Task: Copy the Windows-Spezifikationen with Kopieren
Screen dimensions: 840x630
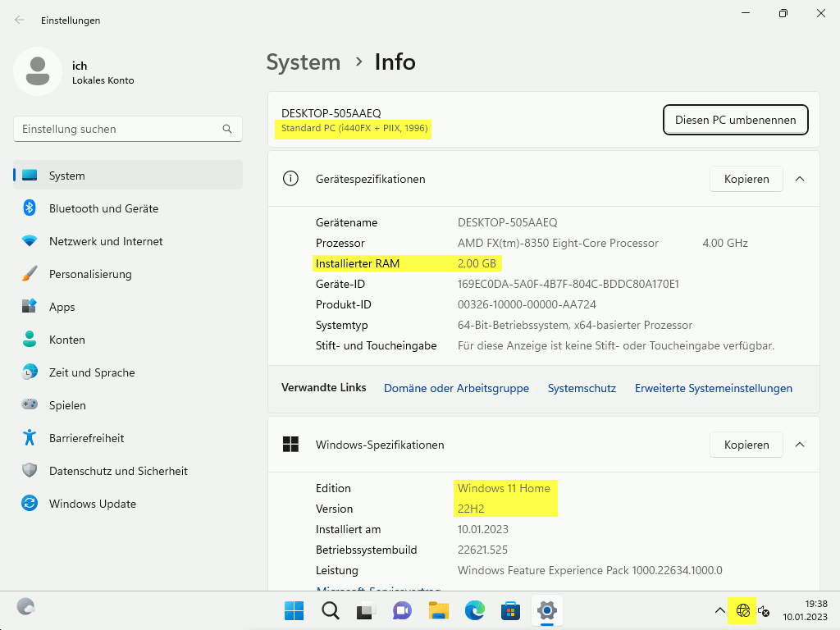Action: (746, 445)
